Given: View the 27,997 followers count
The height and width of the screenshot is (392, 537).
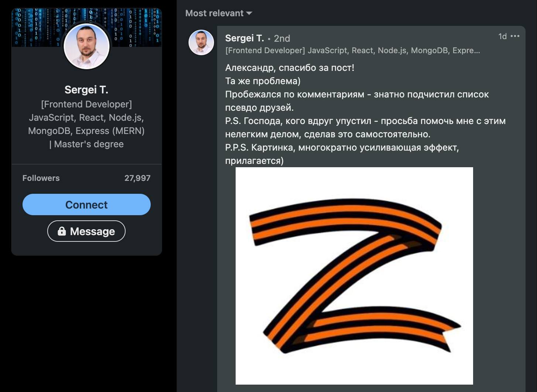Looking at the screenshot, I should click(x=137, y=178).
